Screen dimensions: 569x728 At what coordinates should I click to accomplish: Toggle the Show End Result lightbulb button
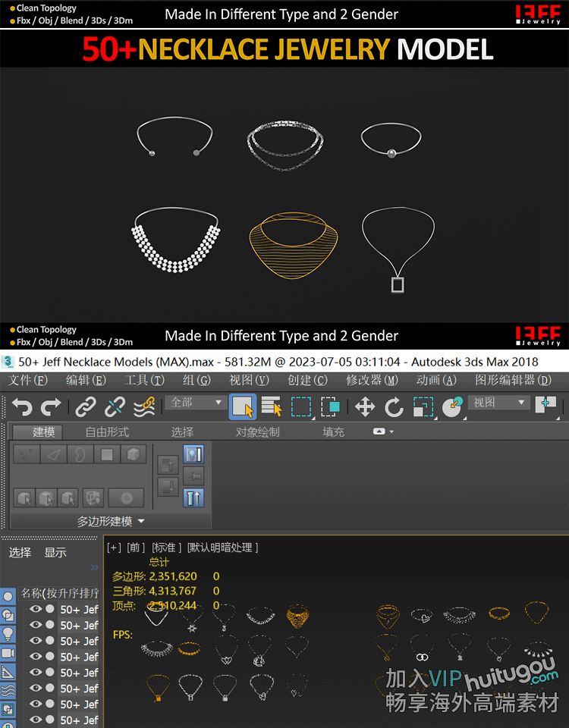(193, 453)
